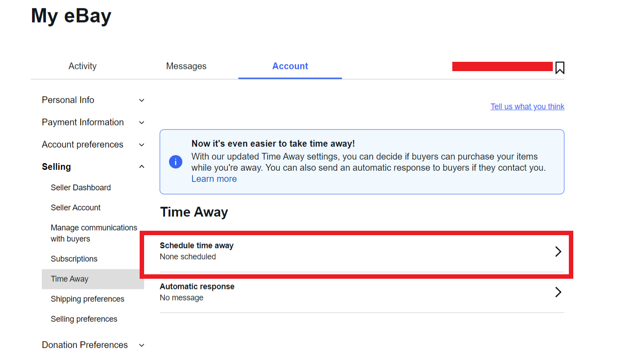
Task: Click the Tell us what you think link
Action: 527,107
